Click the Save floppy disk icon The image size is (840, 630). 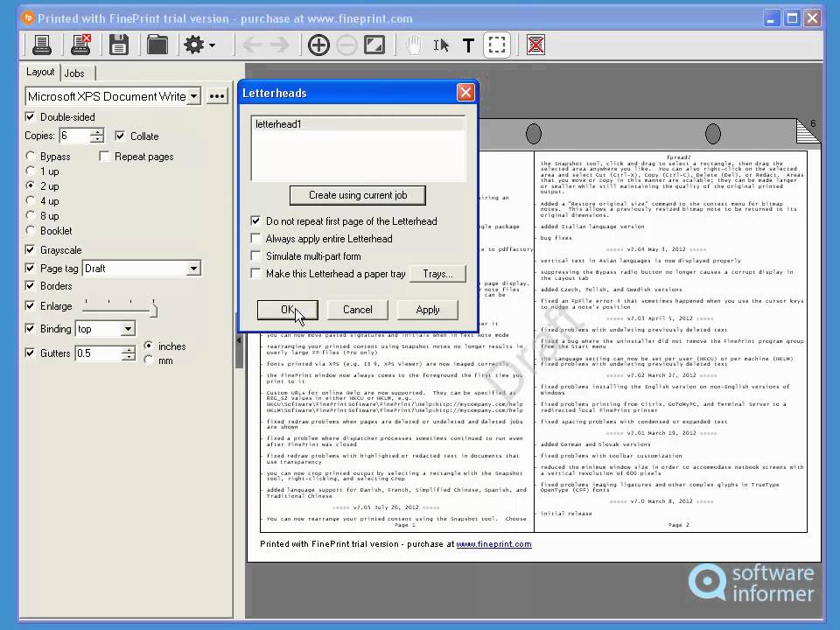point(118,45)
